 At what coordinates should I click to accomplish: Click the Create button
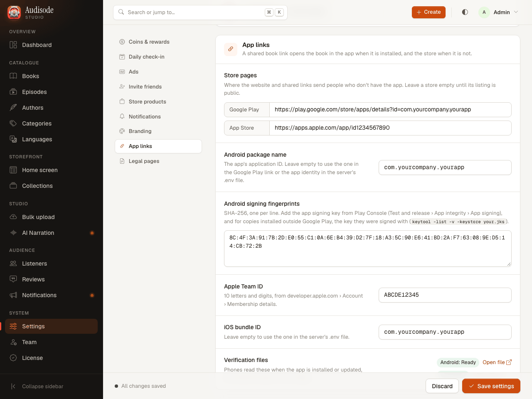click(x=429, y=12)
